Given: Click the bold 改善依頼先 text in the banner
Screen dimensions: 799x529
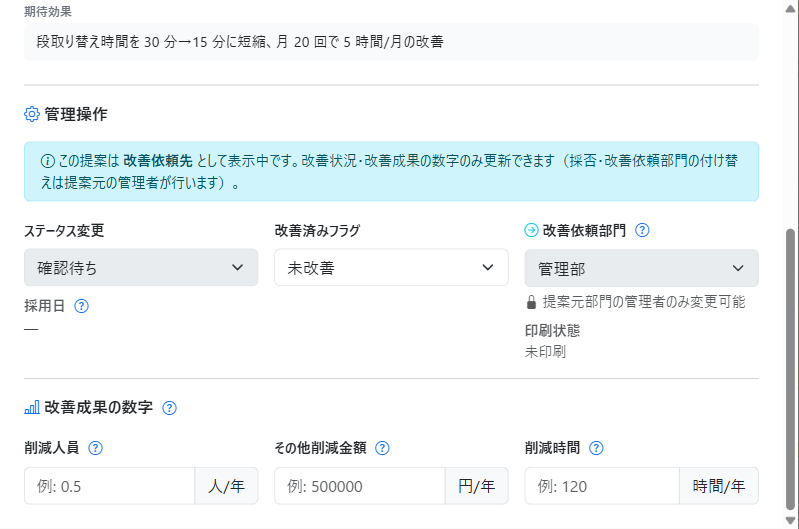Looking at the screenshot, I should [x=158, y=161].
